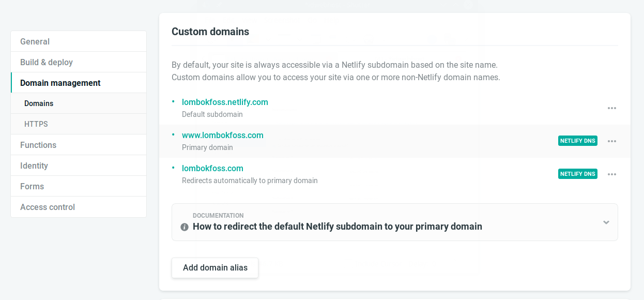Open Access control settings

click(47, 207)
